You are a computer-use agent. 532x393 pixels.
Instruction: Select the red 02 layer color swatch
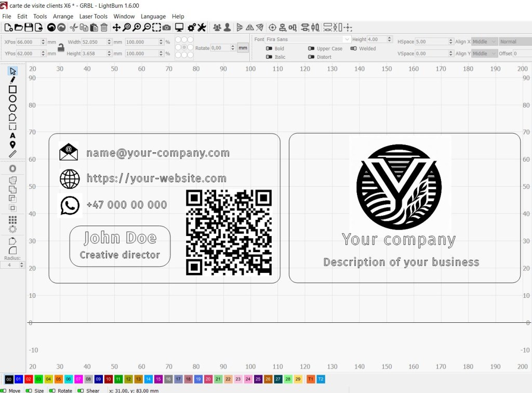point(29,379)
